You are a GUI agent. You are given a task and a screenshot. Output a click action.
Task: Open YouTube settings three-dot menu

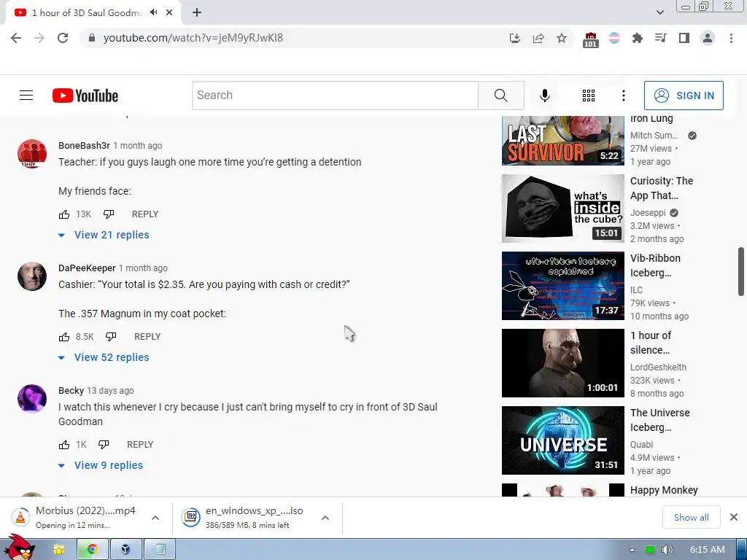tap(623, 96)
